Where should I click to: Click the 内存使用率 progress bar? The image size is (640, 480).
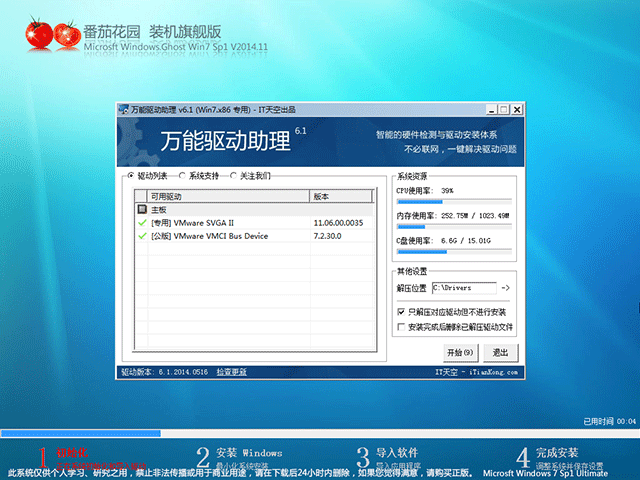click(454, 227)
